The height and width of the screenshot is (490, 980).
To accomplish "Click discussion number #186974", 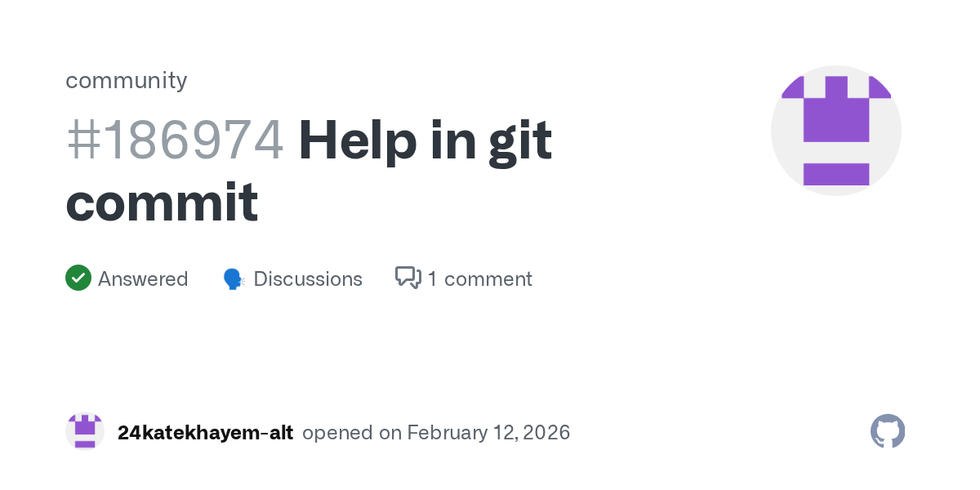I will pyautogui.click(x=175, y=140).
